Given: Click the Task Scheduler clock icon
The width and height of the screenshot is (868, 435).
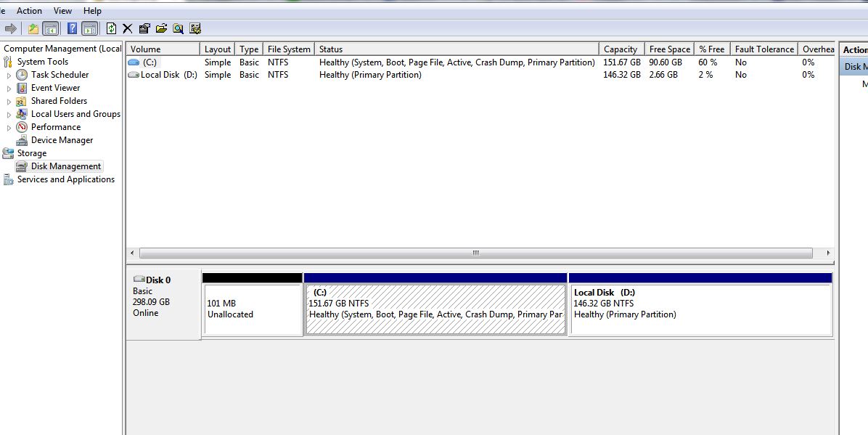Looking at the screenshot, I should [x=22, y=74].
